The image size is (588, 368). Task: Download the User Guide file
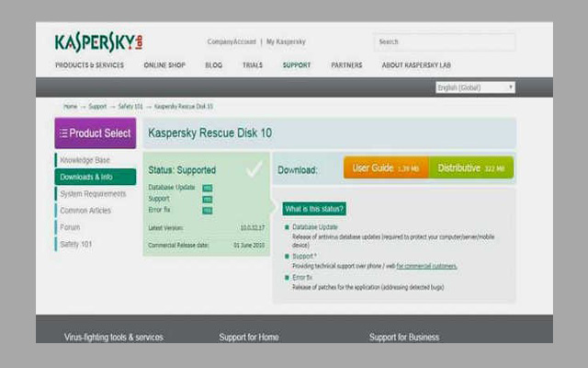(x=386, y=167)
